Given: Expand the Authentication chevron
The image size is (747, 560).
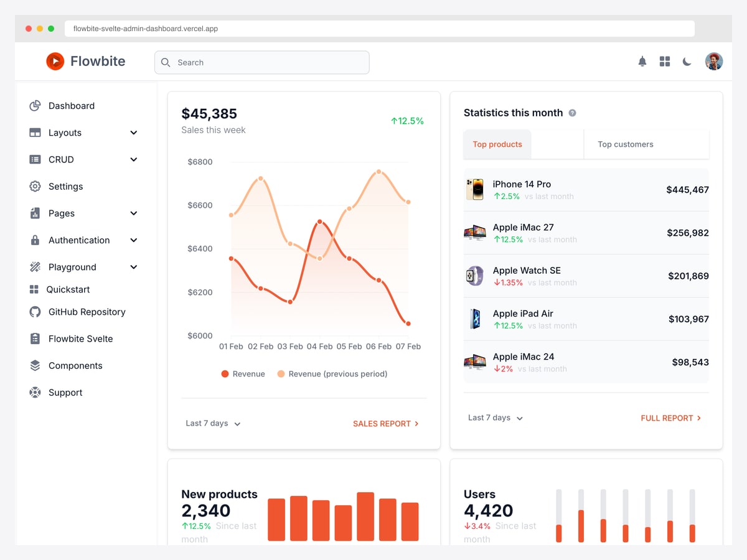Looking at the screenshot, I should point(133,240).
